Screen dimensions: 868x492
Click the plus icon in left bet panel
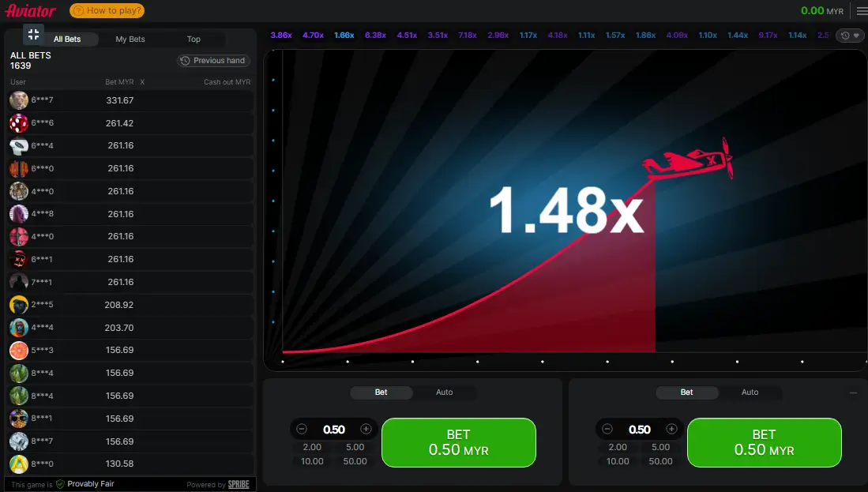pos(366,429)
